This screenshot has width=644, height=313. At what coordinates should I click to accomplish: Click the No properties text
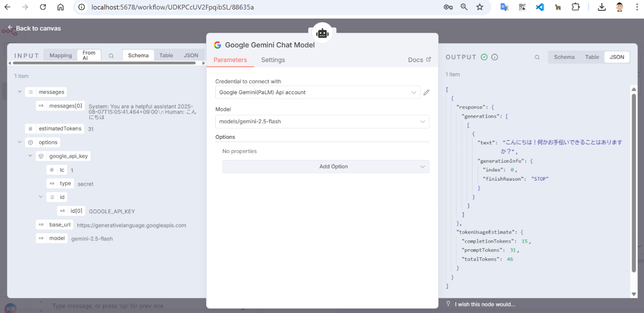[x=239, y=151]
